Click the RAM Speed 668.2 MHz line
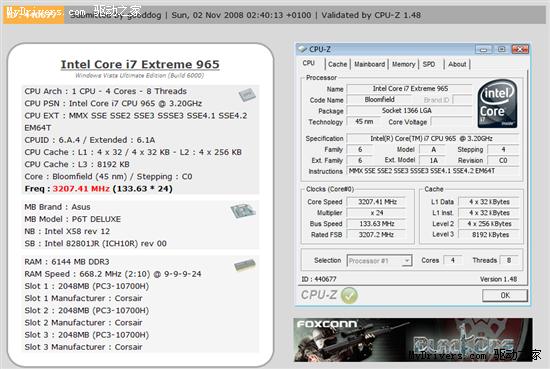550x369 pixels. point(113,274)
